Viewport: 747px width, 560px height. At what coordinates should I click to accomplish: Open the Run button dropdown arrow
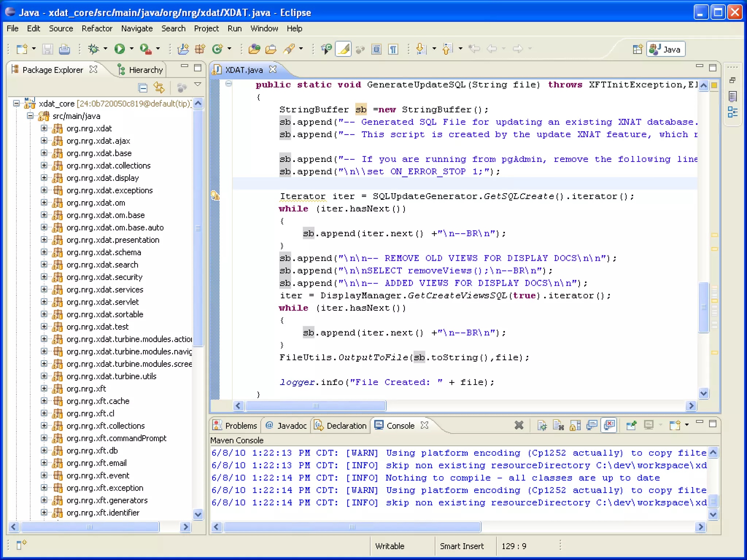click(132, 49)
